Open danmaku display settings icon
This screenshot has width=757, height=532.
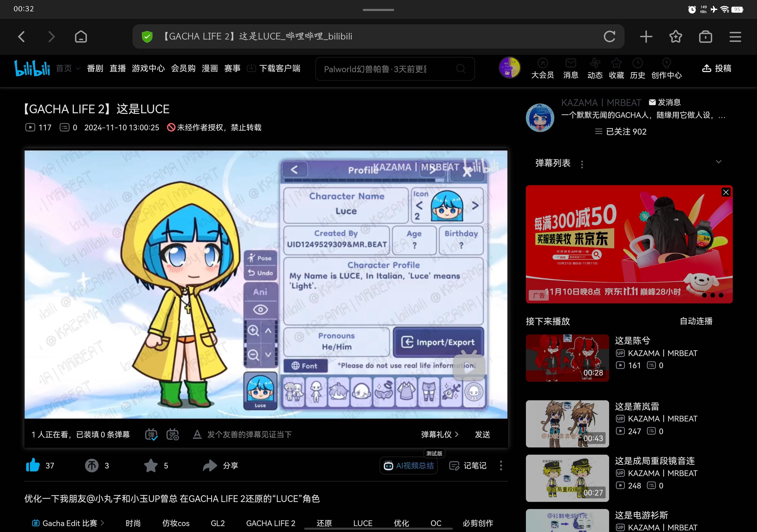[172, 434]
